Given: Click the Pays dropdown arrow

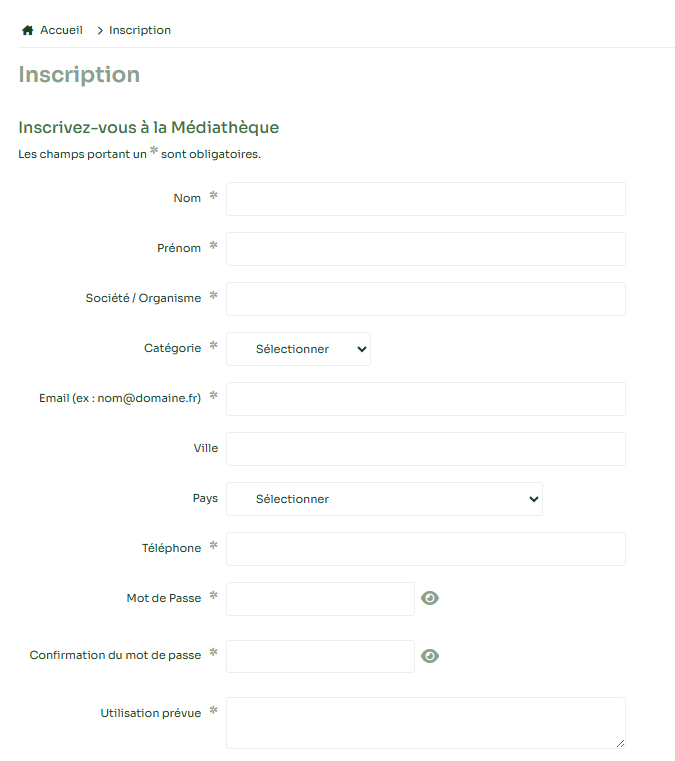Looking at the screenshot, I should [533, 499].
